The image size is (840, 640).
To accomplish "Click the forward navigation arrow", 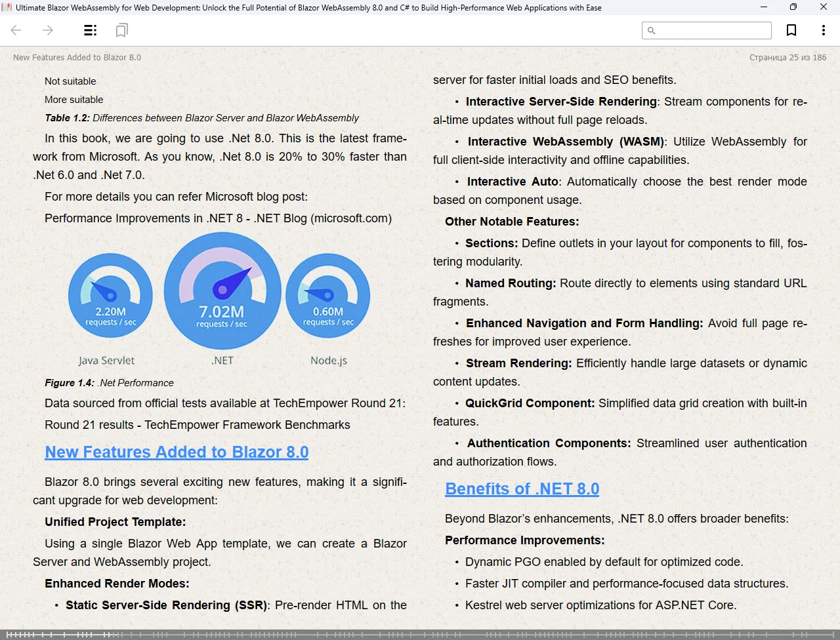I will tap(48, 30).
